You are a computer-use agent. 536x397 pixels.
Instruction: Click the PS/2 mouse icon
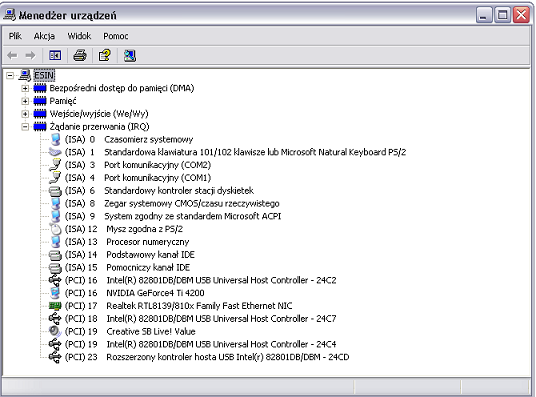point(55,229)
